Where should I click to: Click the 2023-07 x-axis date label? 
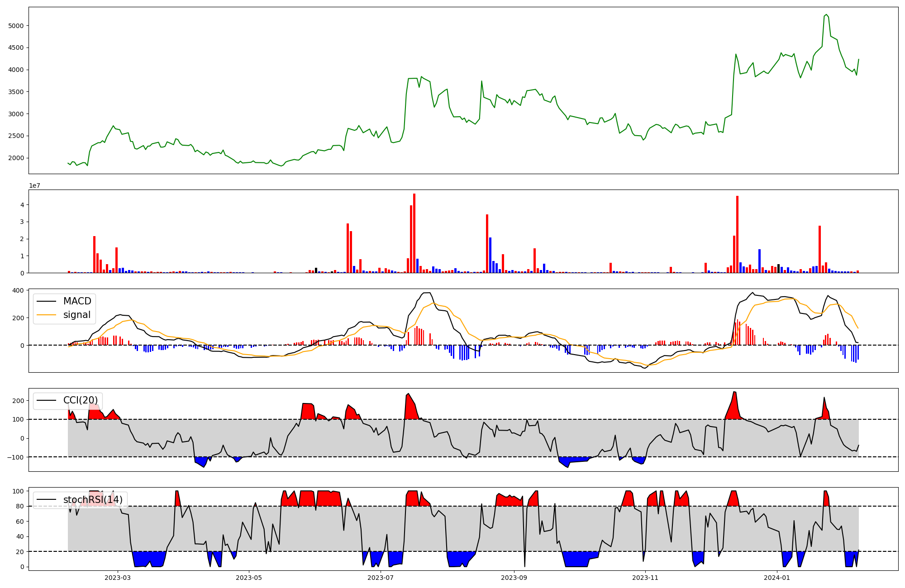click(381, 578)
